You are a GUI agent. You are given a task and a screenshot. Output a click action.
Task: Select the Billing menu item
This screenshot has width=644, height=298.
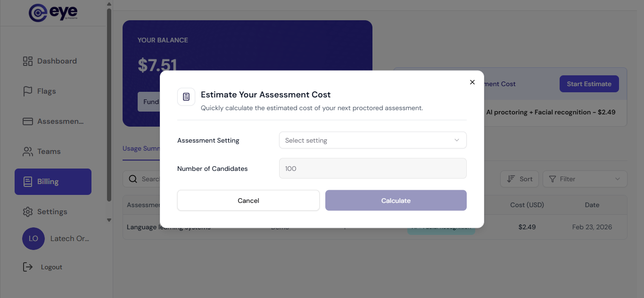pos(53,182)
